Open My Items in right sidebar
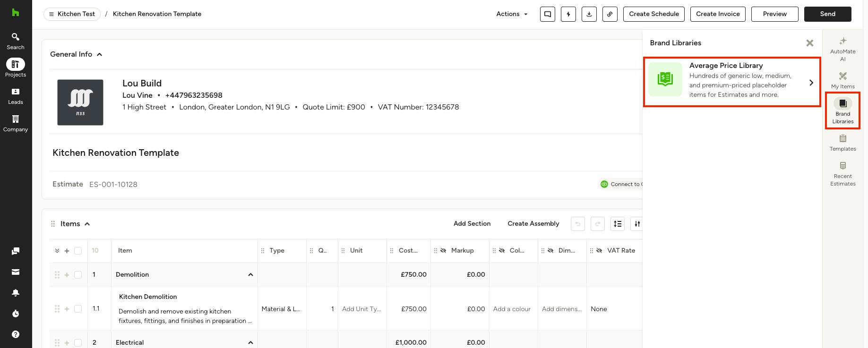 (x=842, y=80)
